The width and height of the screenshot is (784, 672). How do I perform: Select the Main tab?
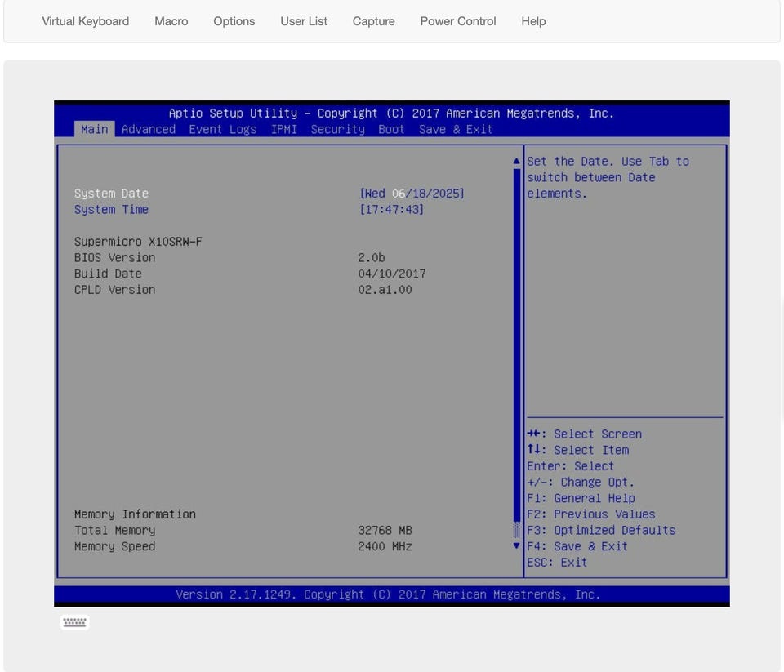point(95,129)
